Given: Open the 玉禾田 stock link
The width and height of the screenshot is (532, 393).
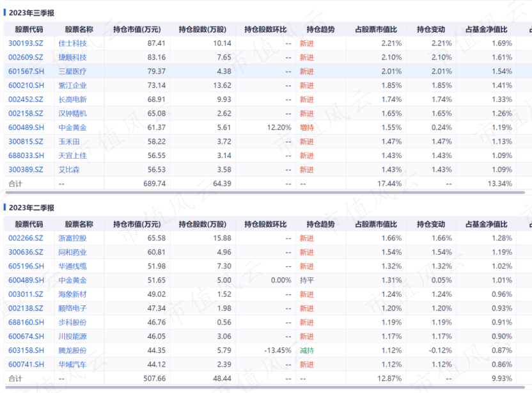Looking at the screenshot, I should [x=69, y=141].
